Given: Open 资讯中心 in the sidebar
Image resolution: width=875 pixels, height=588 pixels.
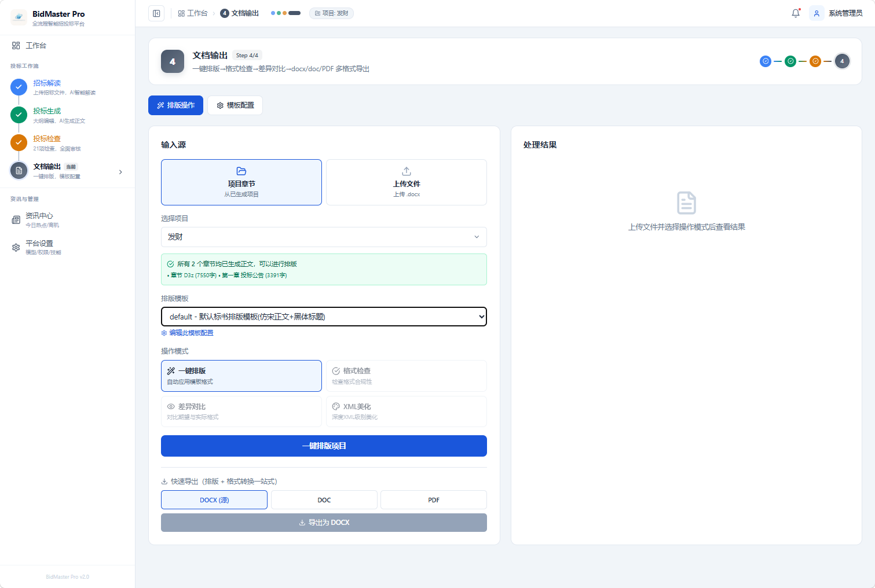Looking at the screenshot, I should [67, 220].
